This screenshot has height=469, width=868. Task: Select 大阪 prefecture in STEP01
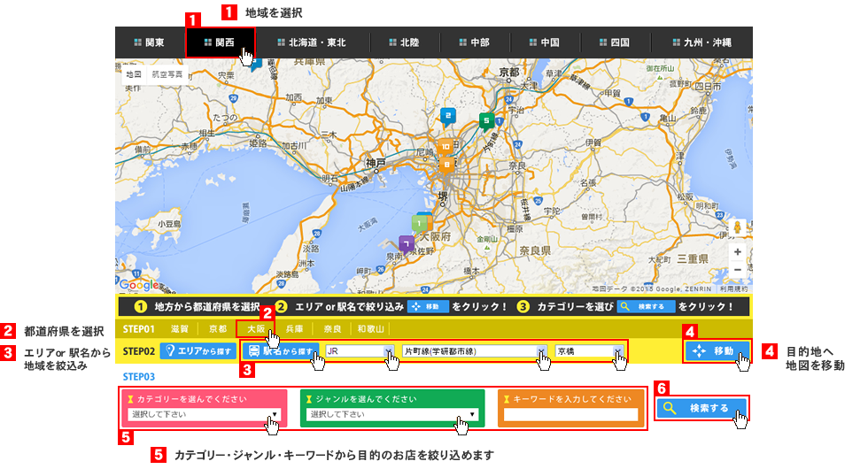coord(256,328)
